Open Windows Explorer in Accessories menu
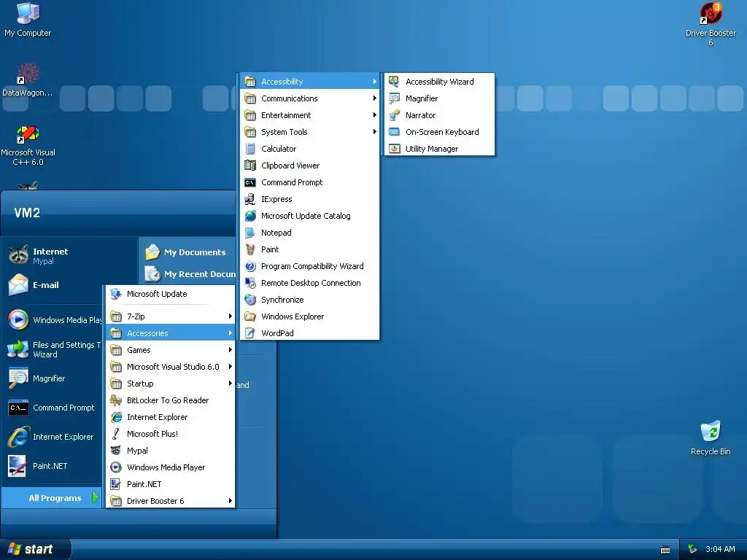This screenshot has width=747, height=560. (310, 316)
